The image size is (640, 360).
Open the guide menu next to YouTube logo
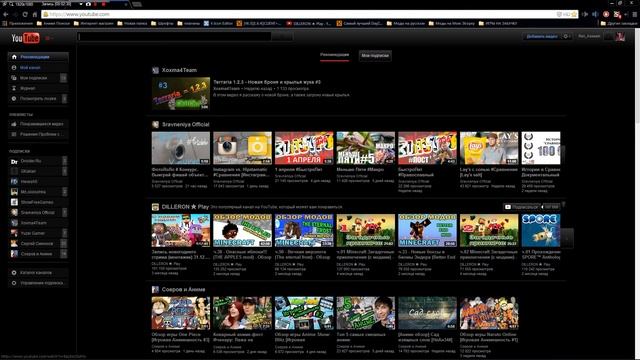pyautogui.click(x=49, y=38)
